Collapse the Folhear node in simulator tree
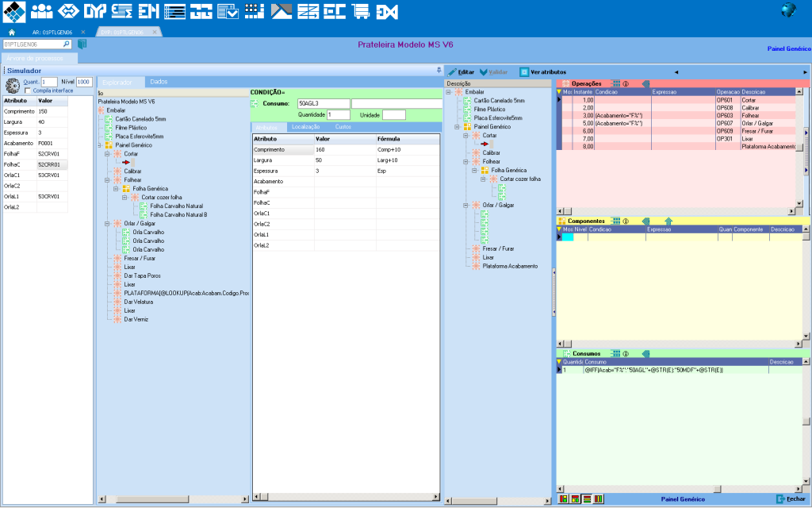 pyautogui.click(x=106, y=180)
